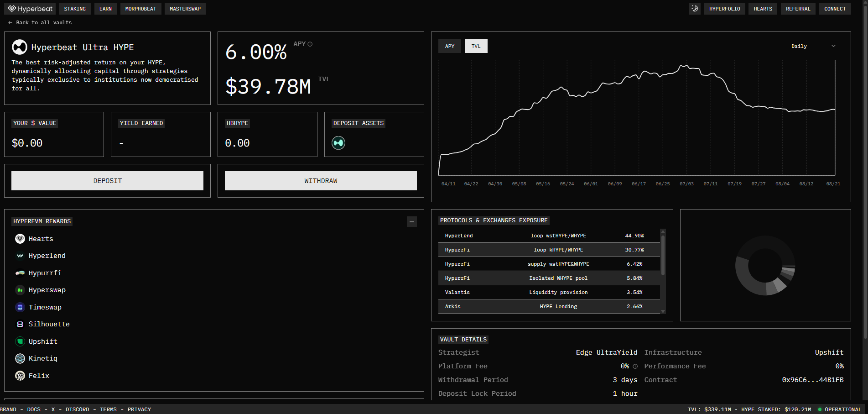The height and width of the screenshot is (414, 868).
Task: Click the Hyperbeat logo in header
Action: 30,9
